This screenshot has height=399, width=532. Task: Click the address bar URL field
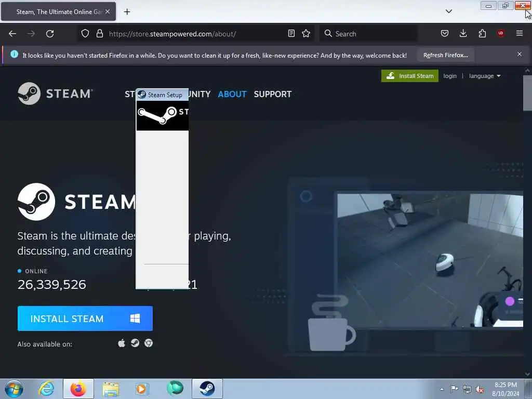tap(197, 34)
